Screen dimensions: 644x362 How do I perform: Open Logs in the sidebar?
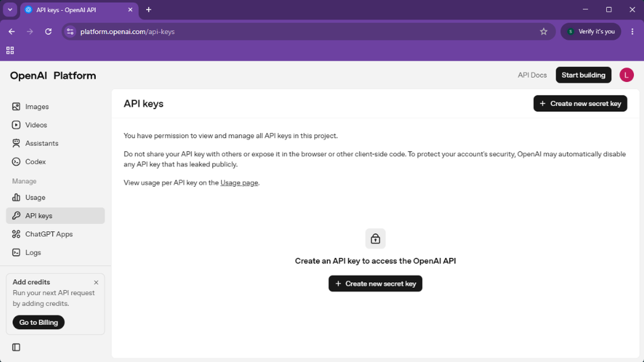pyautogui.click(x=55, y=252)
